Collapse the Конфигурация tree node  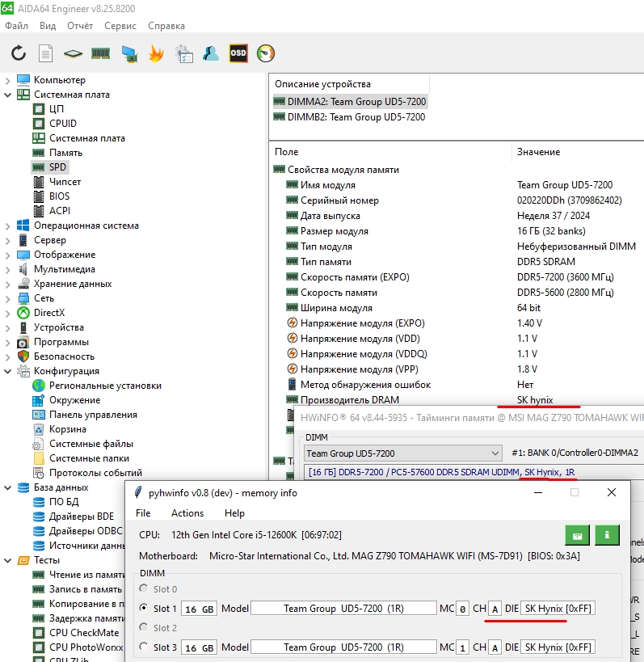7,371
